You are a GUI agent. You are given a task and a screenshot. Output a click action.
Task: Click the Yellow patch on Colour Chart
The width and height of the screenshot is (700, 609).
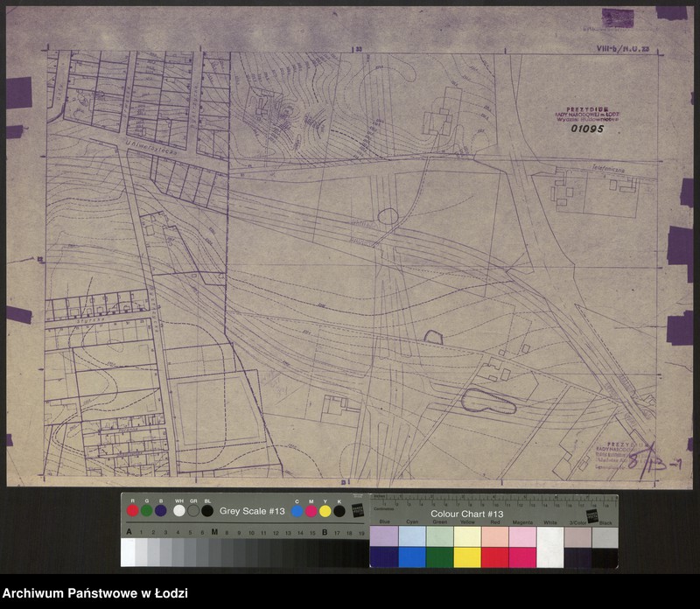click(467, 557)
